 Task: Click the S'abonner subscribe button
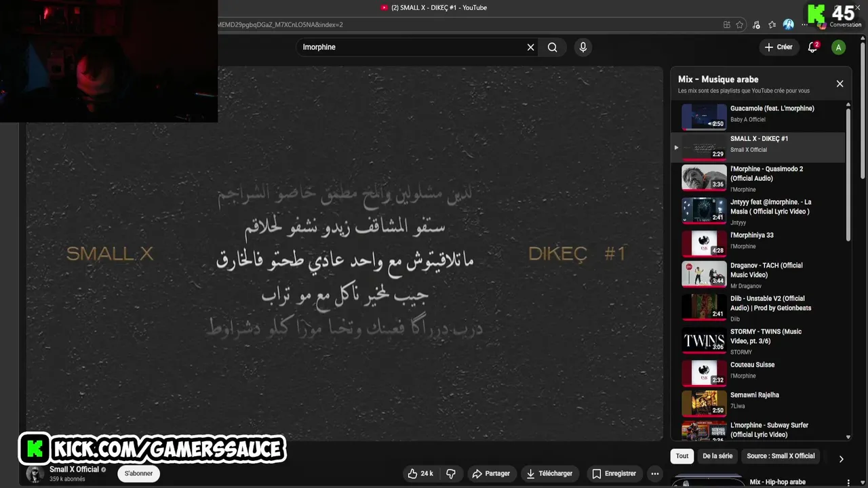click(x=138, y=474)
